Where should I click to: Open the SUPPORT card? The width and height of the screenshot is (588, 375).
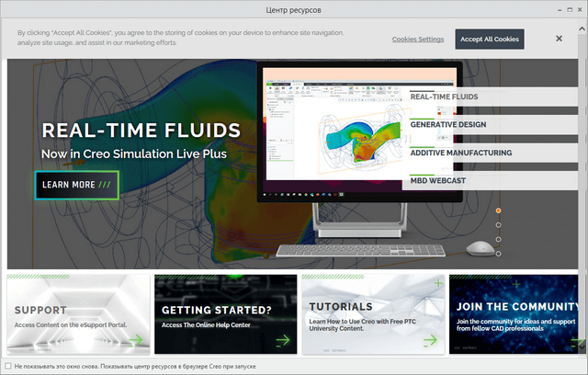[x=78, y=314]
